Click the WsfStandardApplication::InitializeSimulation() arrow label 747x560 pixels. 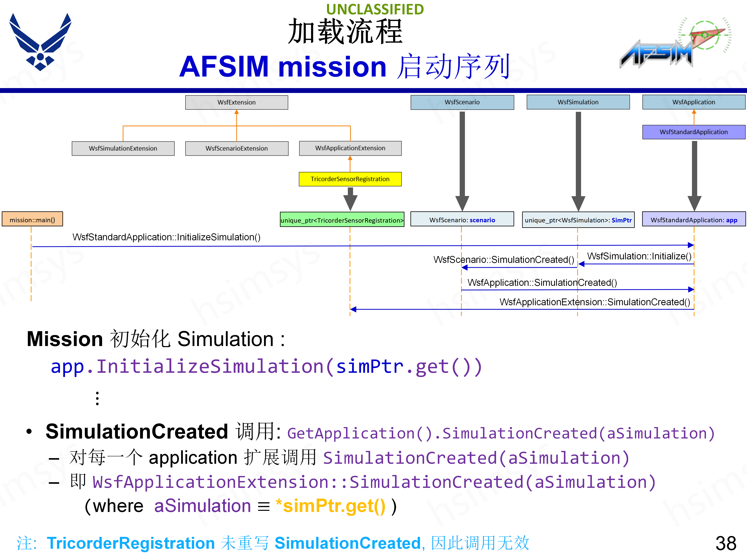[167, 237]
